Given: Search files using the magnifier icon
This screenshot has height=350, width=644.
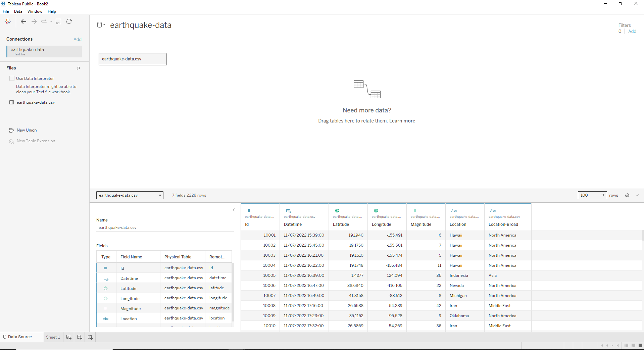Looking at the screenshot, I should point(79,68).
